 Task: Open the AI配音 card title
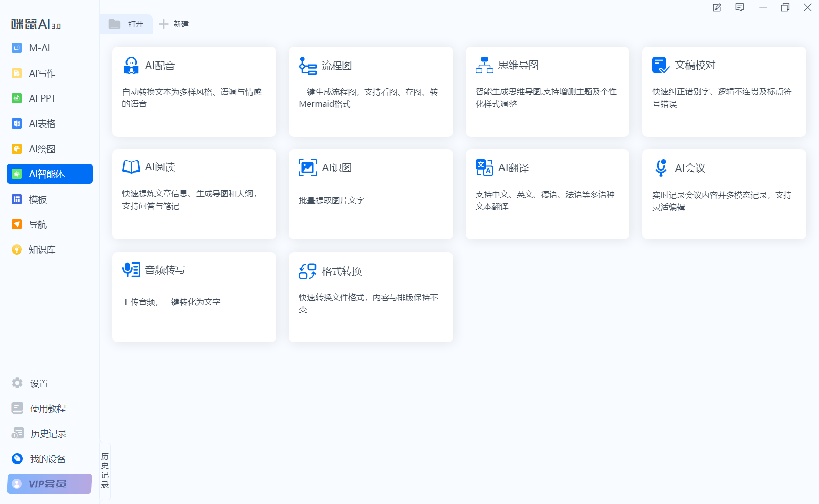(x=160, y=66)
